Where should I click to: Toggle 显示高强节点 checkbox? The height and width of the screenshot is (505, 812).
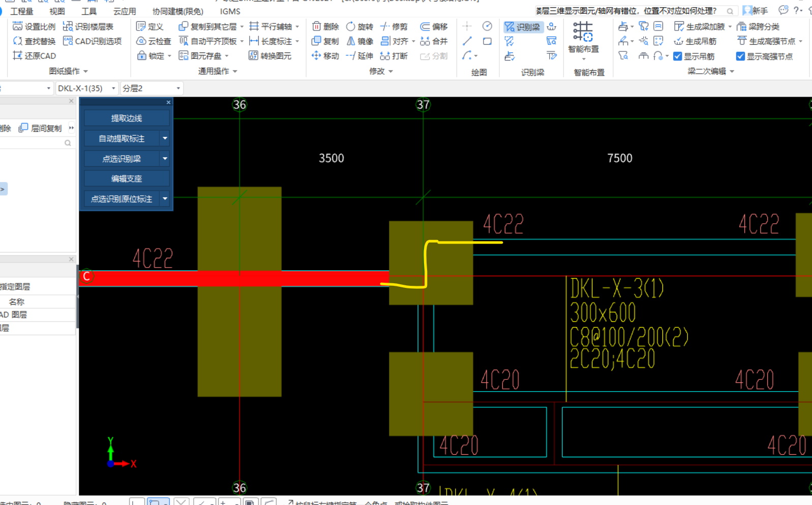[x=740, y=56]
